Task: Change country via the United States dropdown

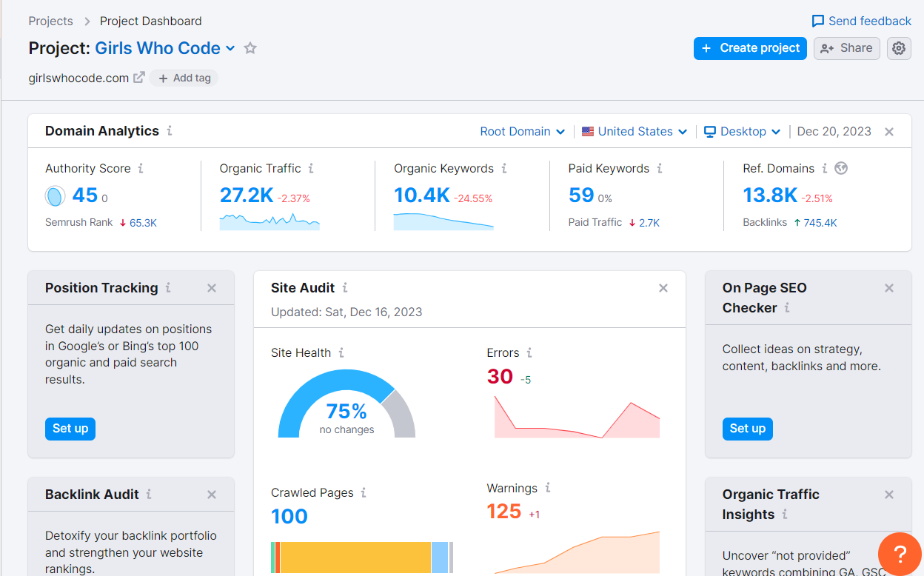Action: pyautogui.click(x=634, y=131)
